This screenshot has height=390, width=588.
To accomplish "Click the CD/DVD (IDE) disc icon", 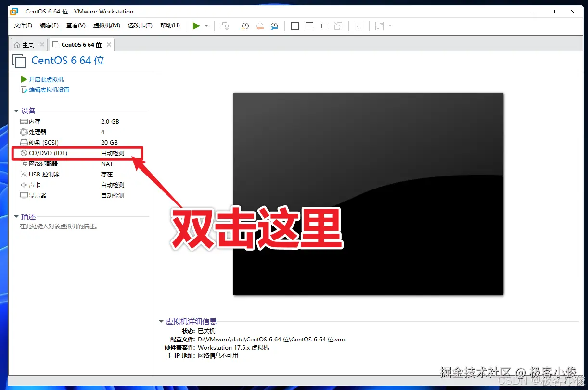I will [x=24, y=153].
